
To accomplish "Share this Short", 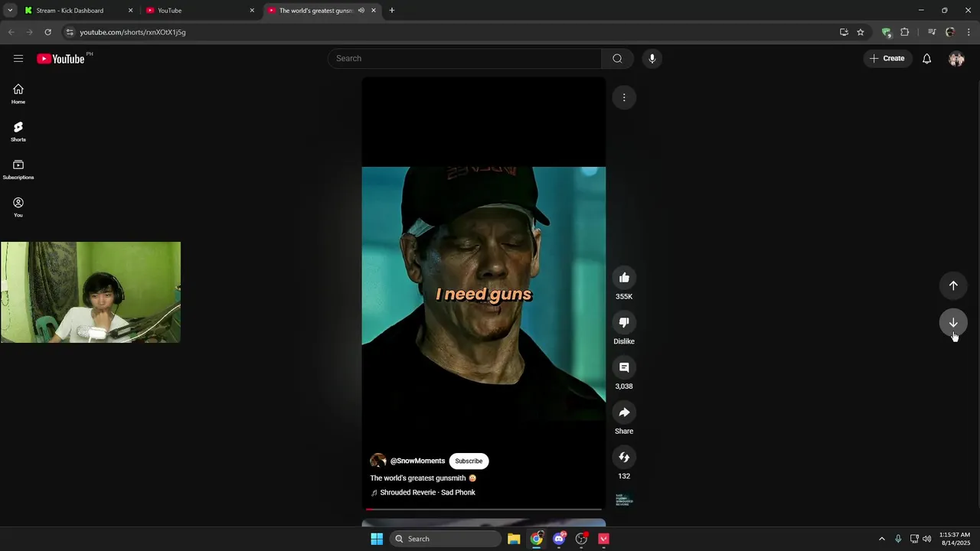I will point(624,412).
